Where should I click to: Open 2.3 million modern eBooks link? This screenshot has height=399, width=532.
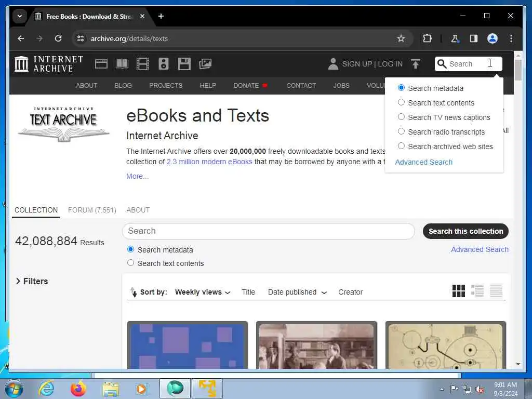coord(209,162)
